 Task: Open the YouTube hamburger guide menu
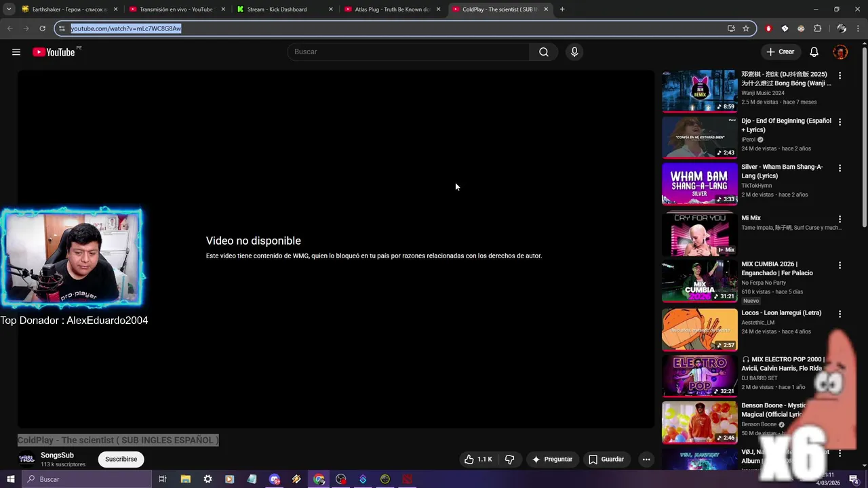[x=16, y=52]
